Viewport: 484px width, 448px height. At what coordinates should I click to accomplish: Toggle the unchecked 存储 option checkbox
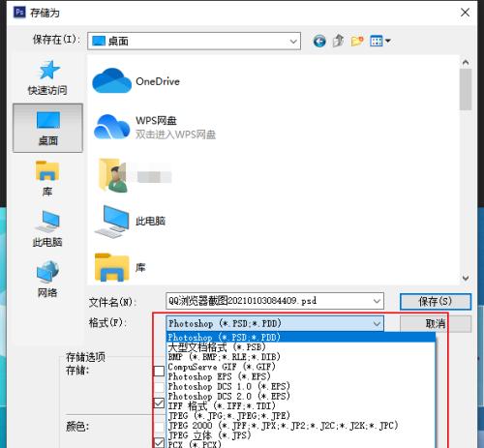click(x=159, y=371)
